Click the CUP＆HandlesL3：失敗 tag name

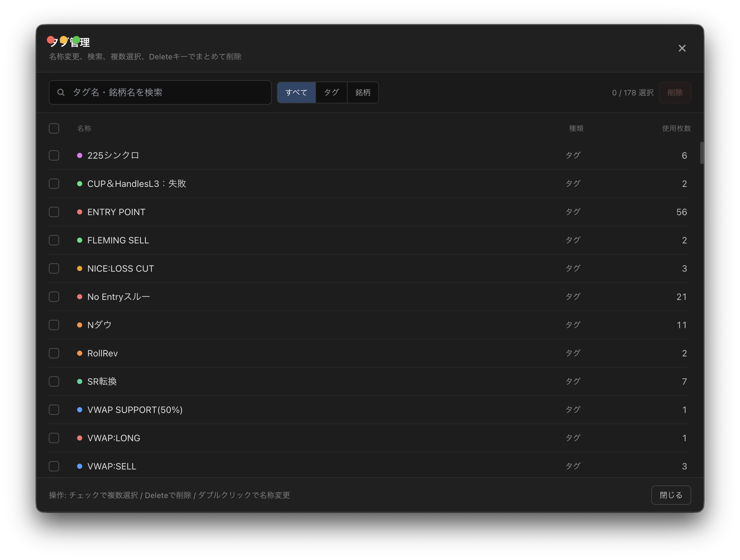137,183
